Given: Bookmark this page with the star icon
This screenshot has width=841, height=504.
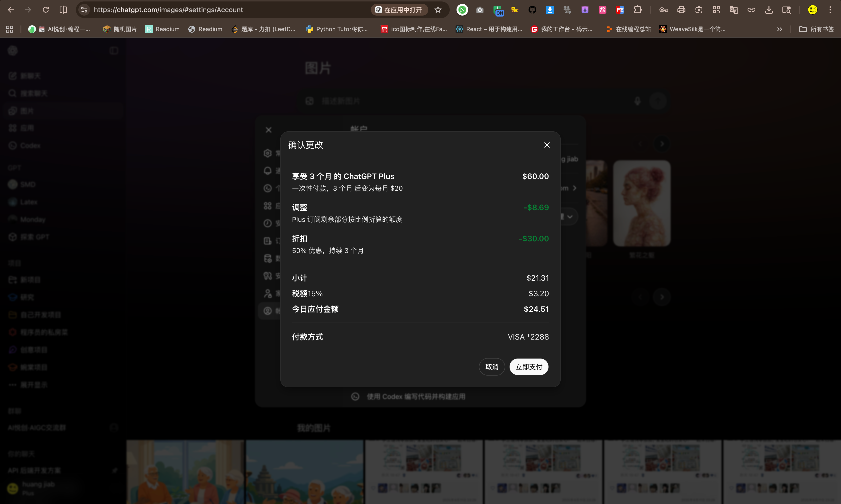Looking at the screenshot, I should pos(438,10).
